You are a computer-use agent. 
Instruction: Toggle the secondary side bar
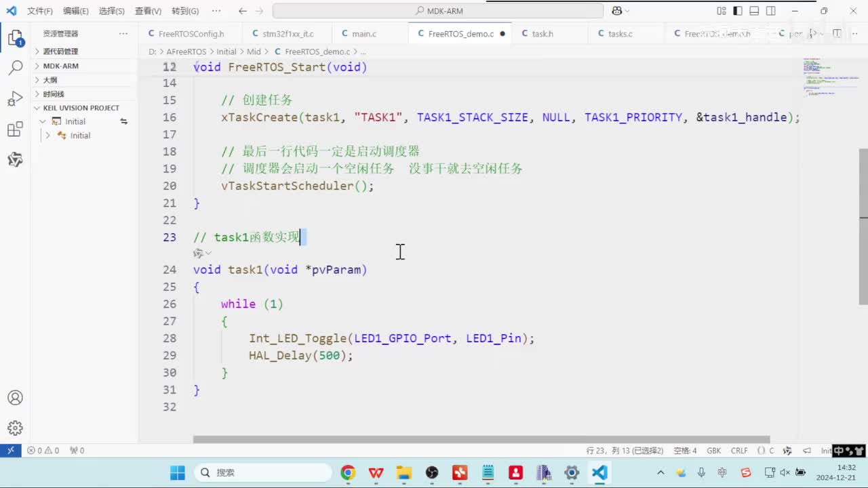pyautogui.click(x=771, y=11)
